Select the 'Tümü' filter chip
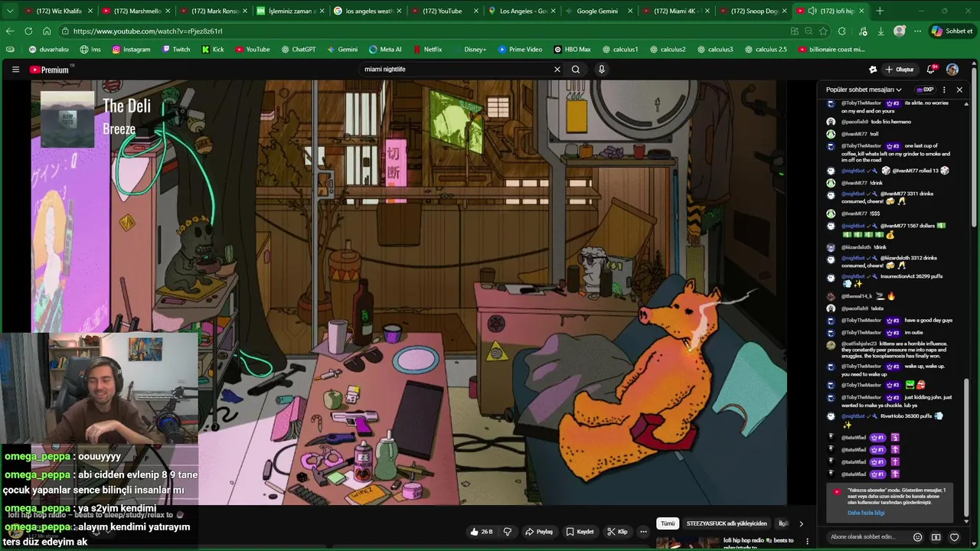This screenshot has width=980, height=551. pos(668,523)
